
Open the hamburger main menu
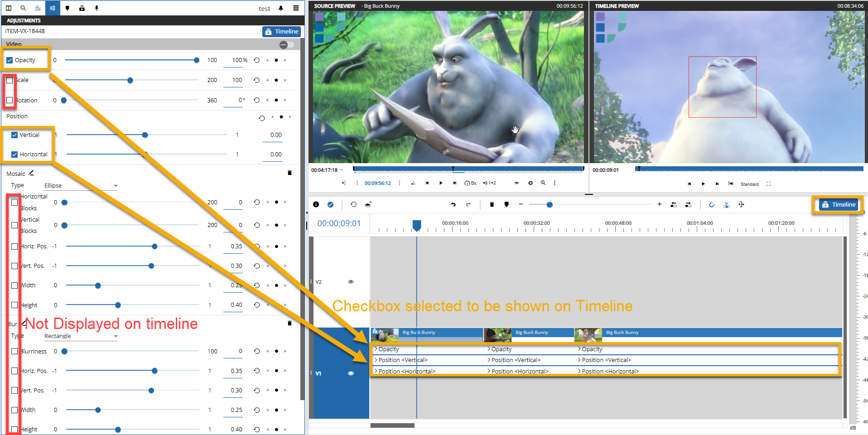pos(296,8)
